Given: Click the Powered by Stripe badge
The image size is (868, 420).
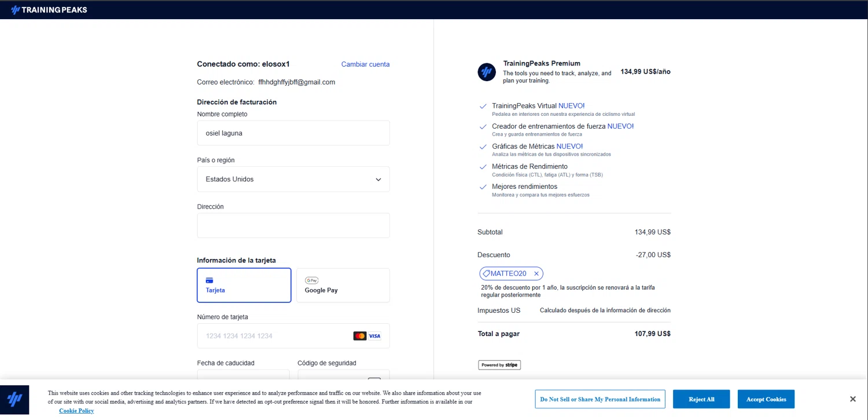Looking at the screenshot, I should pos(499,365).
